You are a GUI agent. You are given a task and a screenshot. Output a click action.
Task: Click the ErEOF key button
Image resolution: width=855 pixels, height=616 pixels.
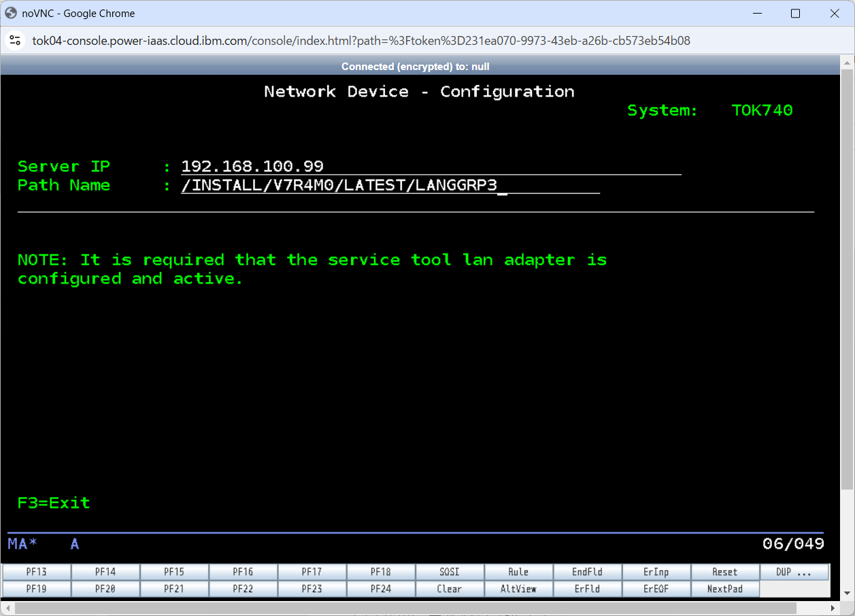tap(656, 589)
